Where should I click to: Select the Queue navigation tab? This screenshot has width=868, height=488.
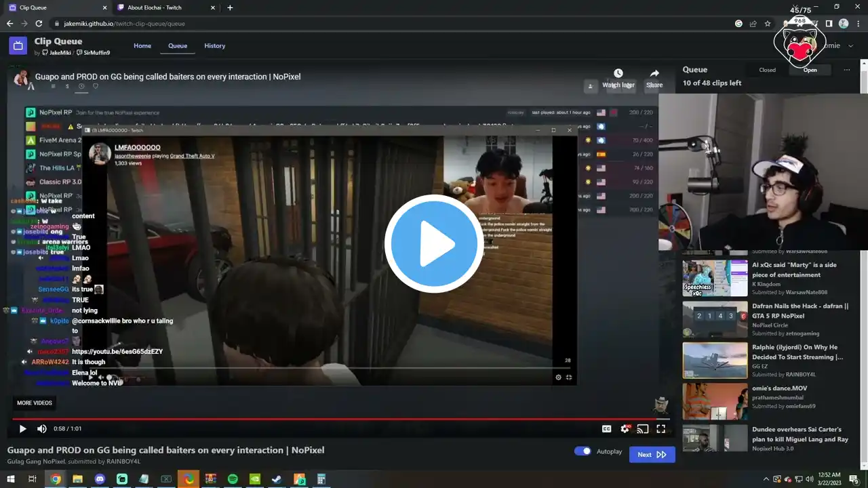(178, 46)
